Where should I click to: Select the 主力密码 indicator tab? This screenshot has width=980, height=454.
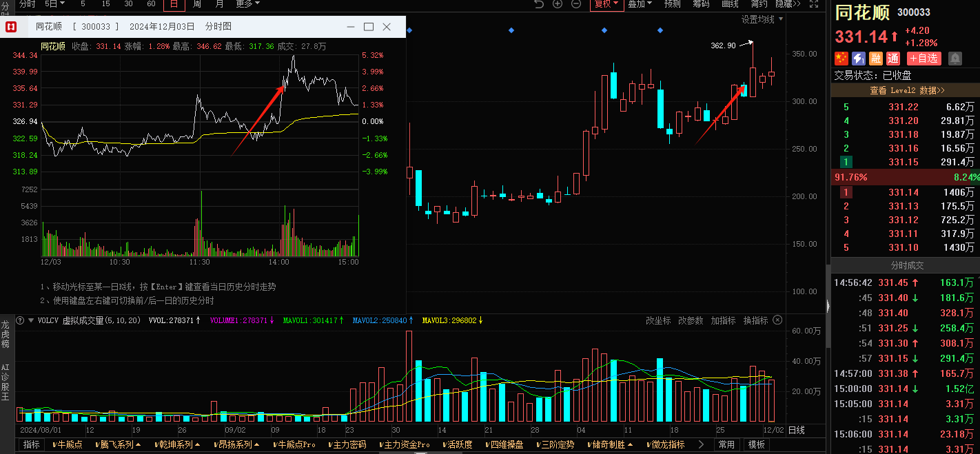pyautogui.click(x=347, y=445)
